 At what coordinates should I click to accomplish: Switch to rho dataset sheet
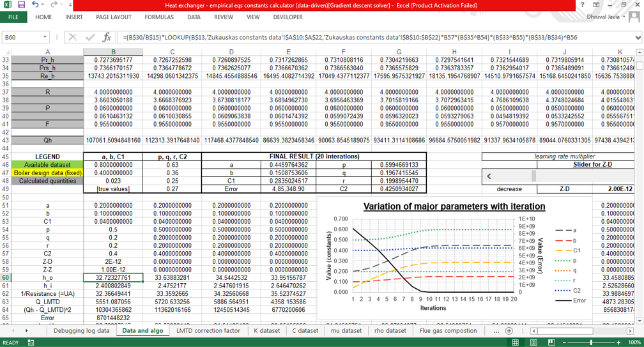pos(390,330)
